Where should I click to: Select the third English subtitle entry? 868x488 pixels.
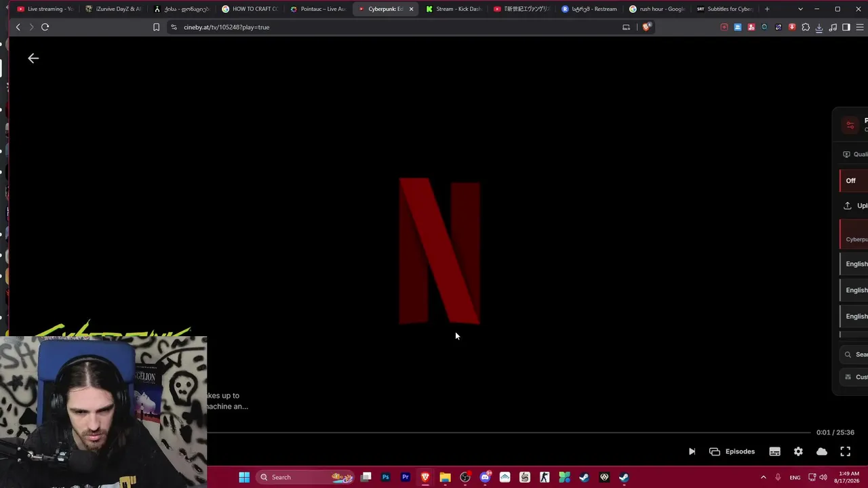tap(854, 317)
